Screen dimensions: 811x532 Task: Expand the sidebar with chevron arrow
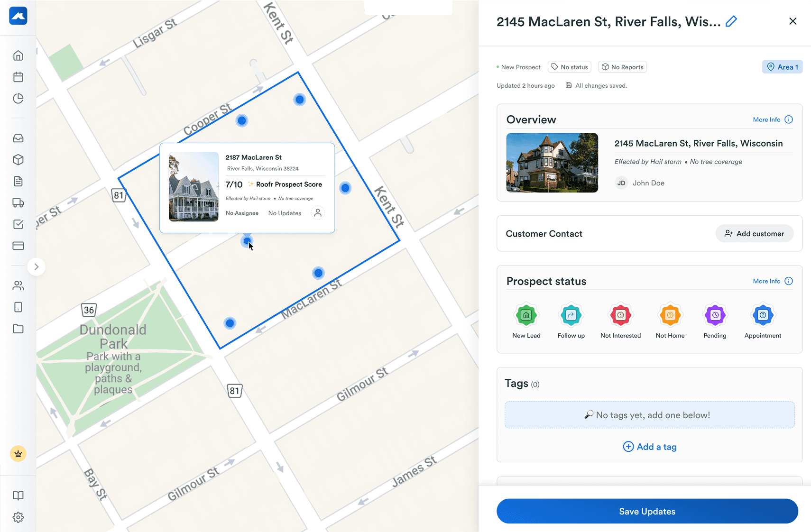tap(37, 267)
